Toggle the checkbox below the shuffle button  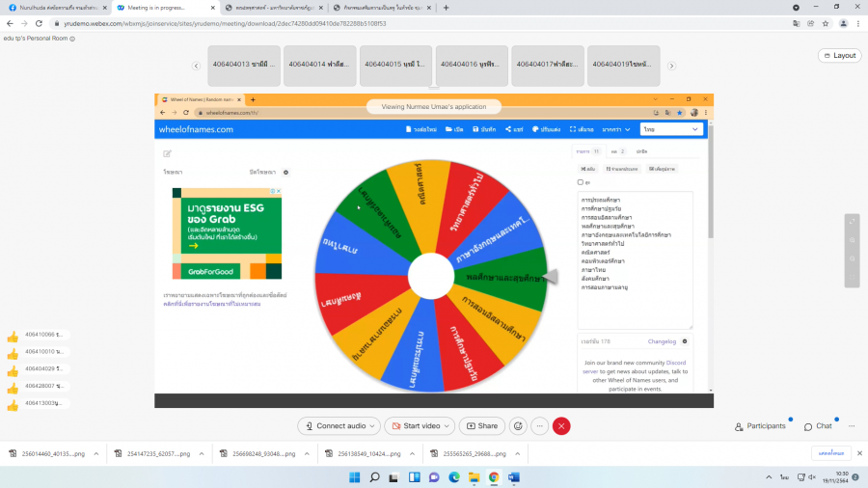pyautogui.click(x=580, y=181)
